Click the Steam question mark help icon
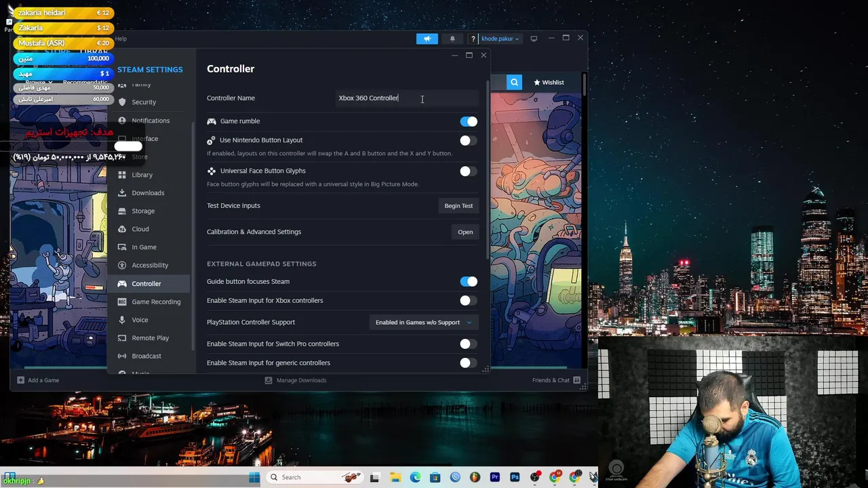This screenshot has height=488, width=868. tap(473, 39)
